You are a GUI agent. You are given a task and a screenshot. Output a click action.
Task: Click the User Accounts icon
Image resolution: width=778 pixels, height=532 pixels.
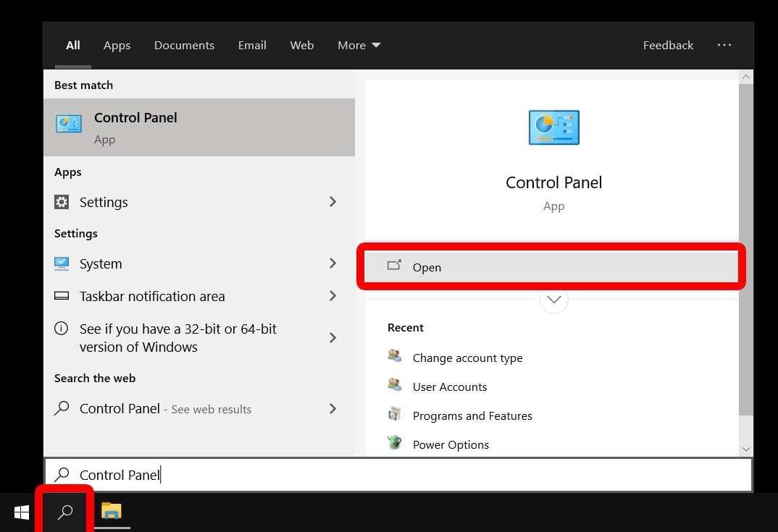click(395, 384)
